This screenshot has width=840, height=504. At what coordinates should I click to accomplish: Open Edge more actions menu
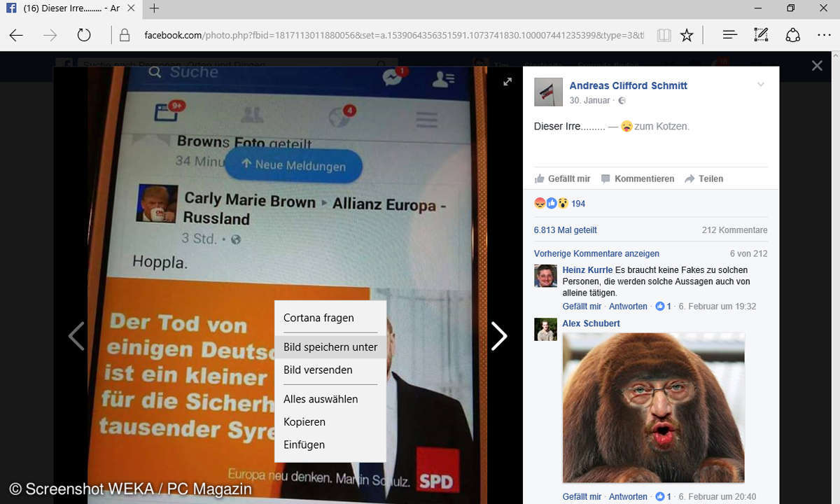tap(824, 35)
